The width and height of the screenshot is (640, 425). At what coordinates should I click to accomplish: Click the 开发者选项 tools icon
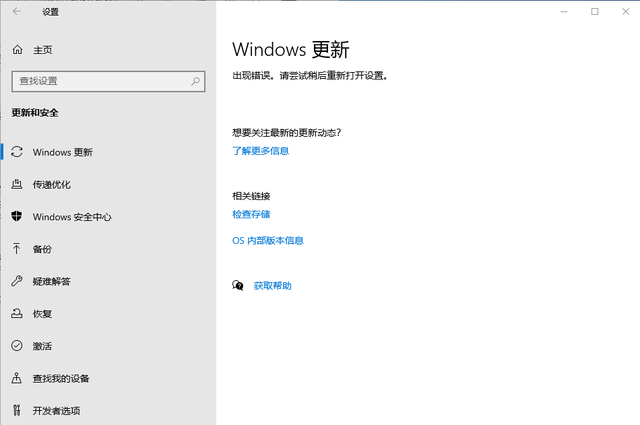[16, 410]
